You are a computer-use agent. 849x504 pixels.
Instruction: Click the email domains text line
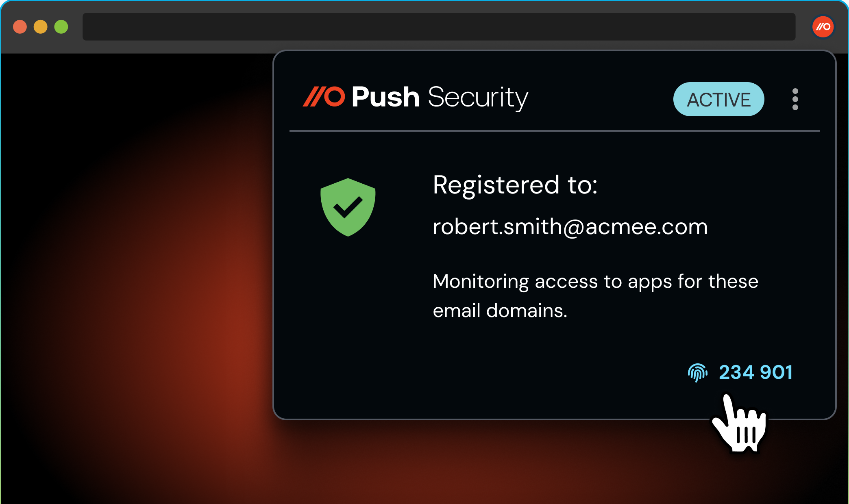(500, 311)
